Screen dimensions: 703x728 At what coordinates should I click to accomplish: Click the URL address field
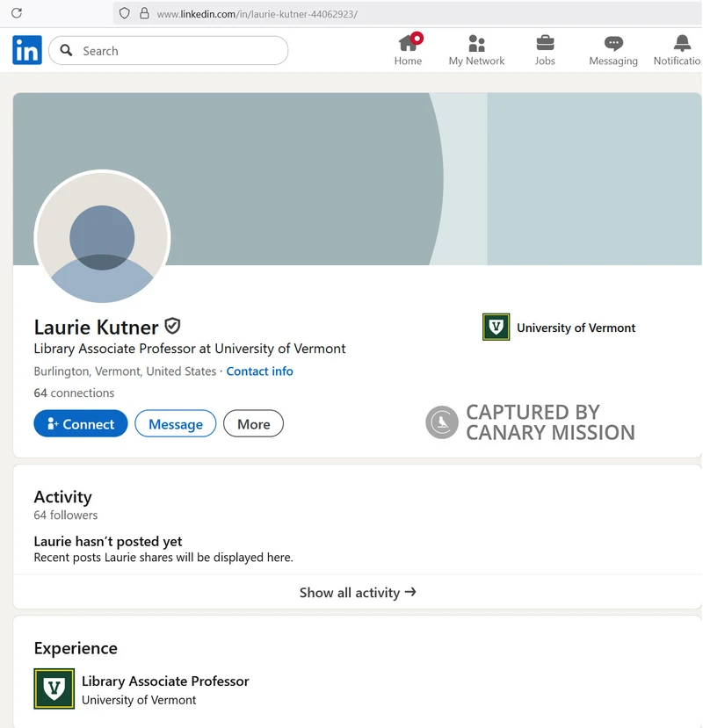[407, 13]
